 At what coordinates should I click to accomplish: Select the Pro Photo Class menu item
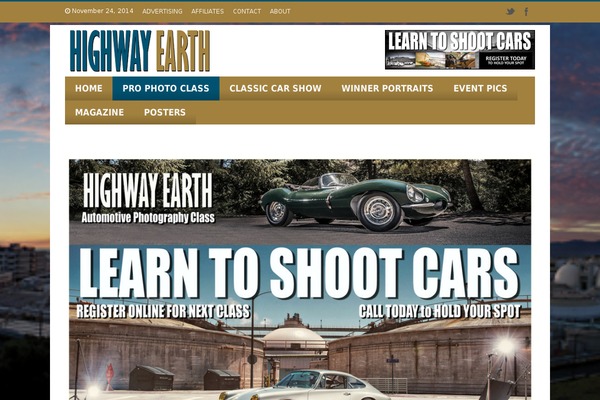pyautogui.click(x=166, y=88)
